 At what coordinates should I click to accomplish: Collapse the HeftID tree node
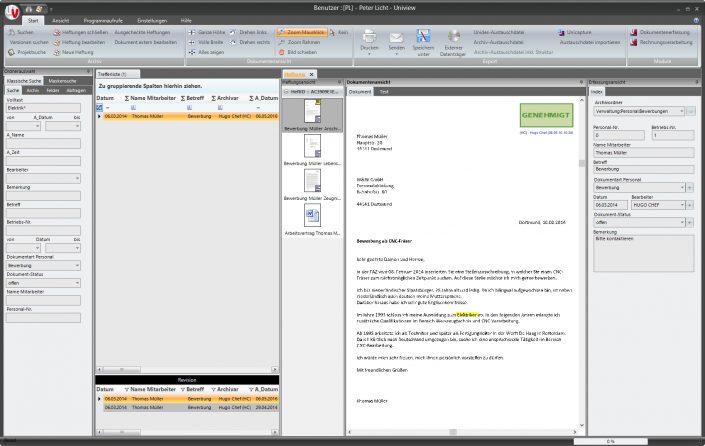(286, 92)
